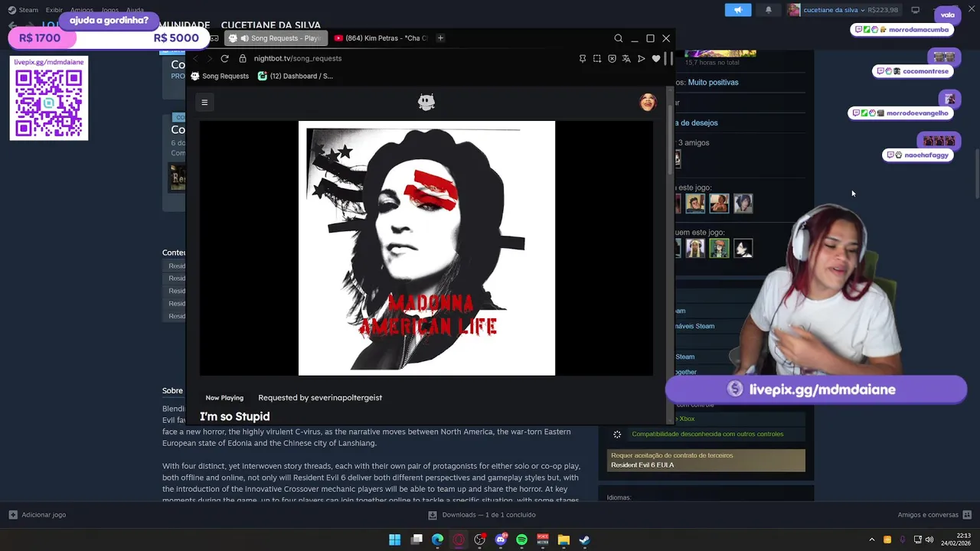Click the Resident Evil 6 EULA link
The width and height of the screenshot is (980, 551).
click(642, 465)
